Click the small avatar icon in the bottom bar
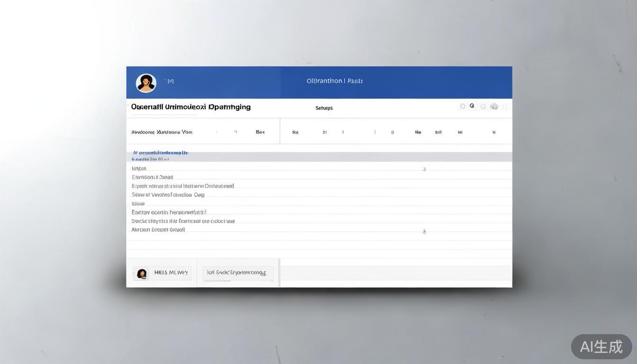The height and width of the screenshot is (364, 637). 141,273
